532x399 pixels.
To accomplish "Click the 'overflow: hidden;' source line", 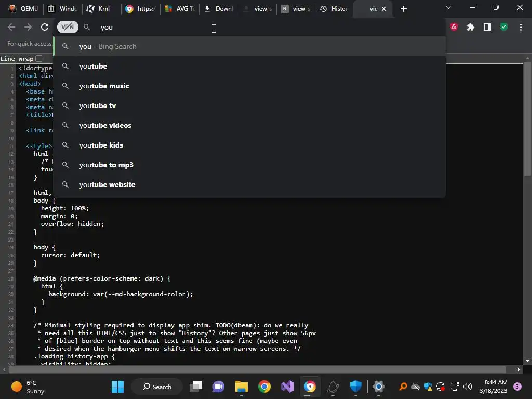I will coord(72,224).
